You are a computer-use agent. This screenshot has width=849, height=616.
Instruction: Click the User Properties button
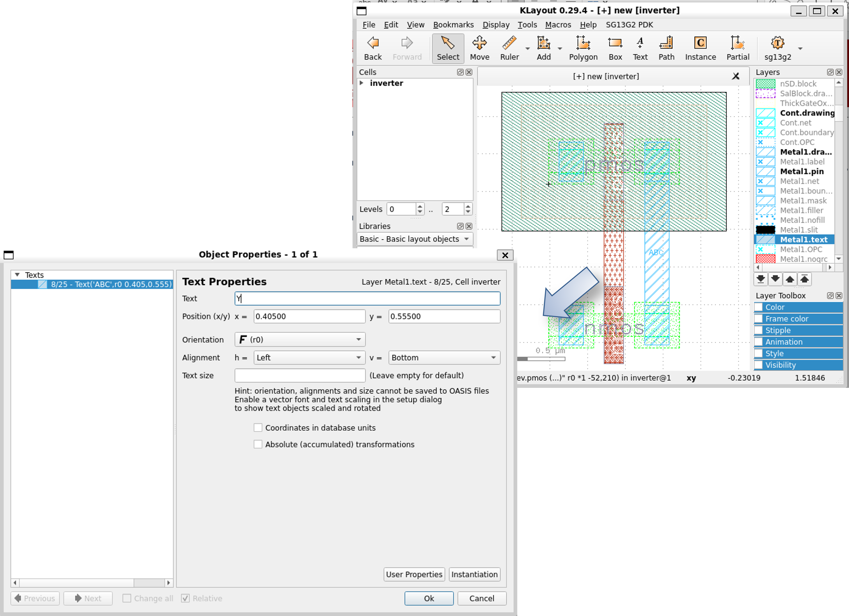(x=414, y=574)
